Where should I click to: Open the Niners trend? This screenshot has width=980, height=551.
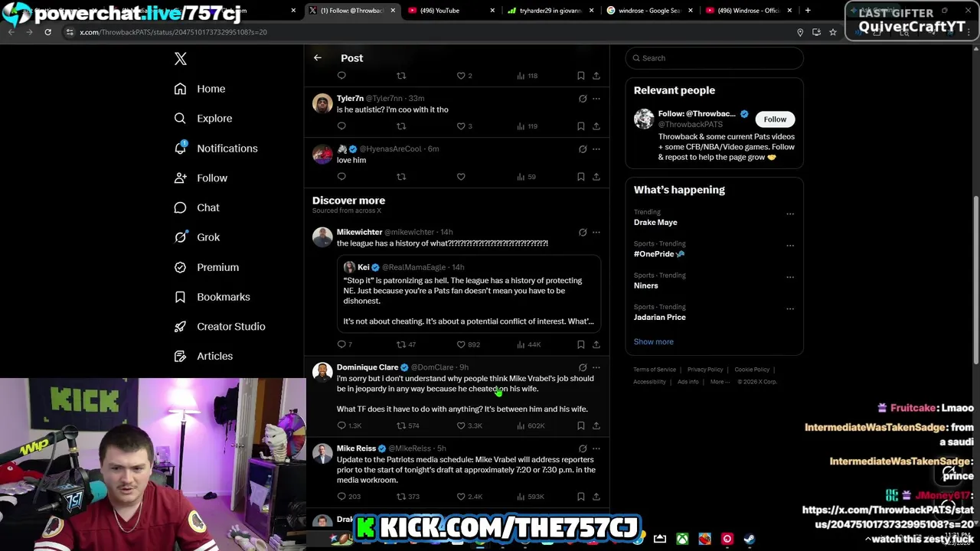[x=645, y=285]
